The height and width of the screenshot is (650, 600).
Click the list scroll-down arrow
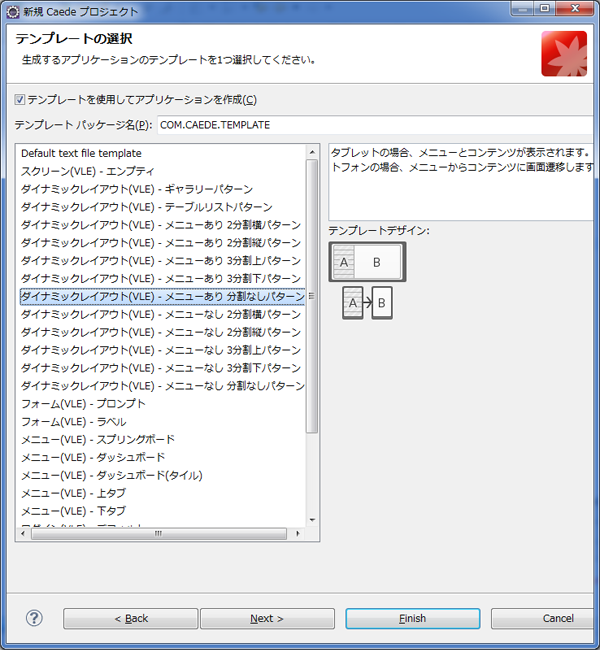pos(312,520)
